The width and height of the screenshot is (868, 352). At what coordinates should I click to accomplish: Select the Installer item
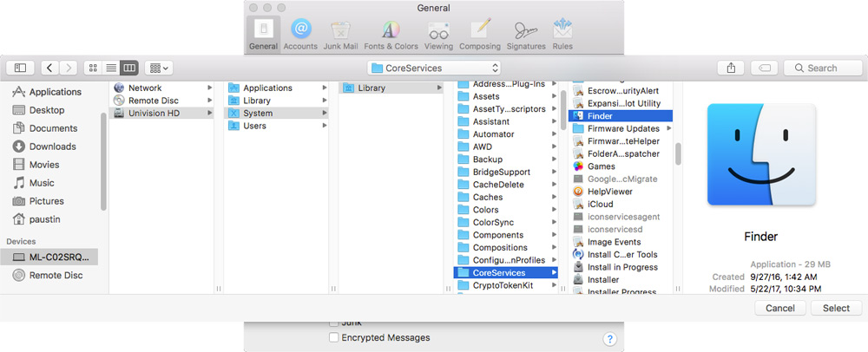(x=621, y=280)
